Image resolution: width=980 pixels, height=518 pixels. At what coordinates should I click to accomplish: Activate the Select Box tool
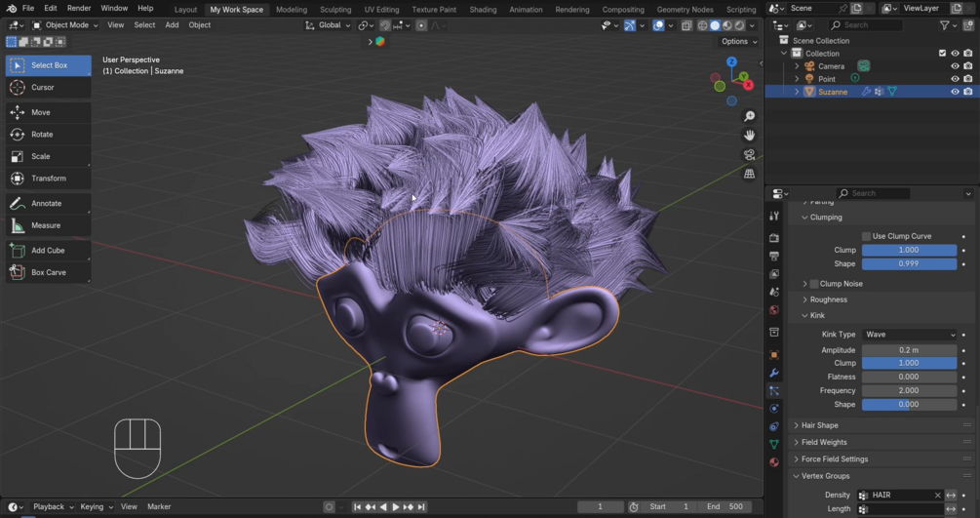point(48,65)
